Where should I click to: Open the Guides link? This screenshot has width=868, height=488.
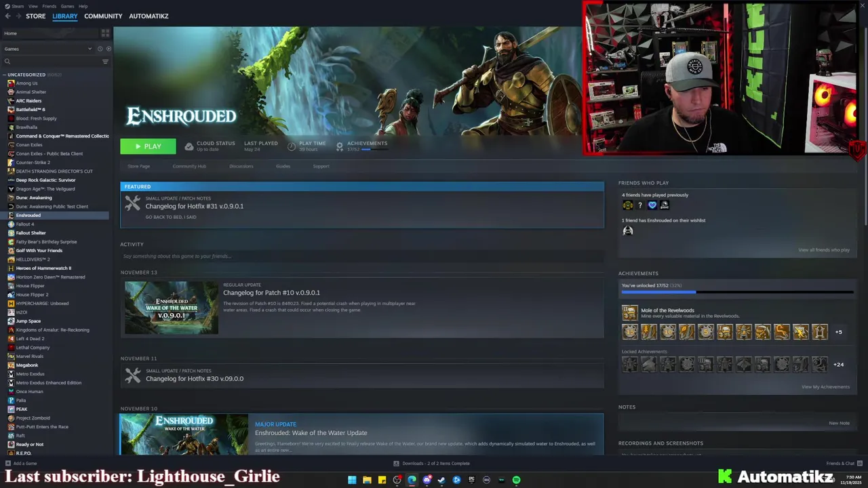click(x=283, y=166)
